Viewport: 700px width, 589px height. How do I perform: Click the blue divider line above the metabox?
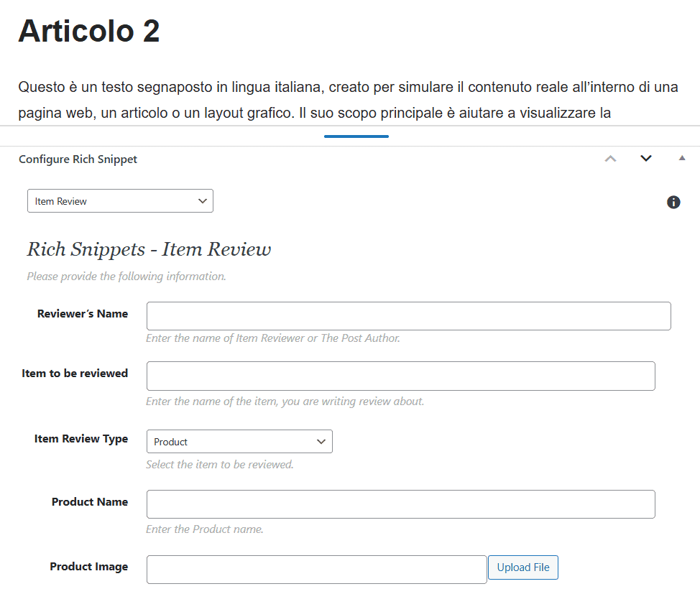tap(356, 134)
